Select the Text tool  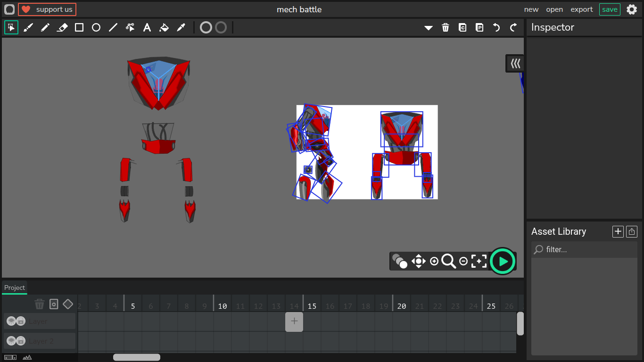coord(147,28)
